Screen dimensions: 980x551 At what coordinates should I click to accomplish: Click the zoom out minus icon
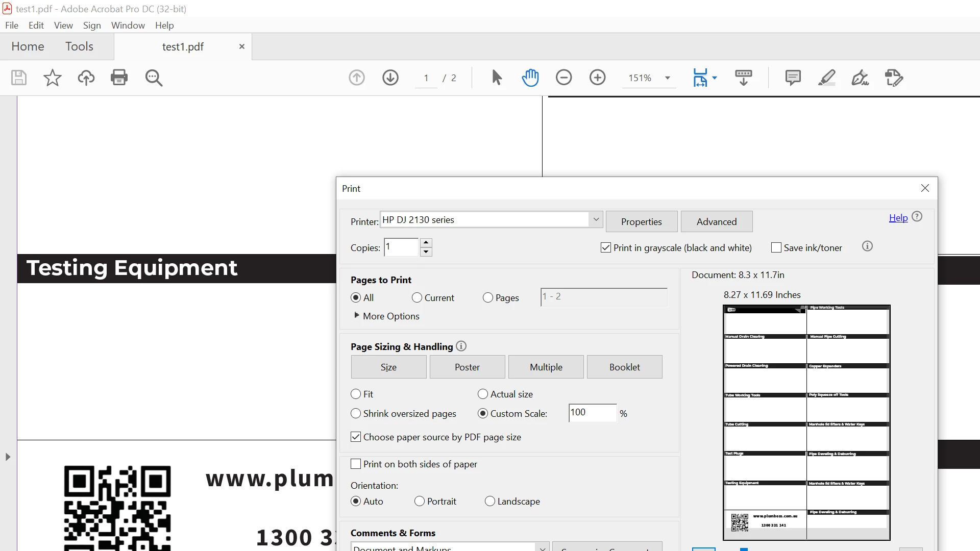pos(563,78)
